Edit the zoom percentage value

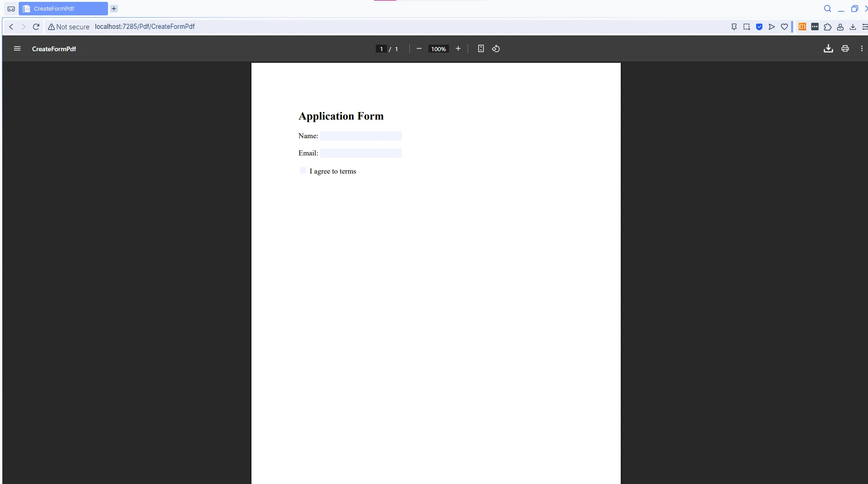[x=438, y=48]
